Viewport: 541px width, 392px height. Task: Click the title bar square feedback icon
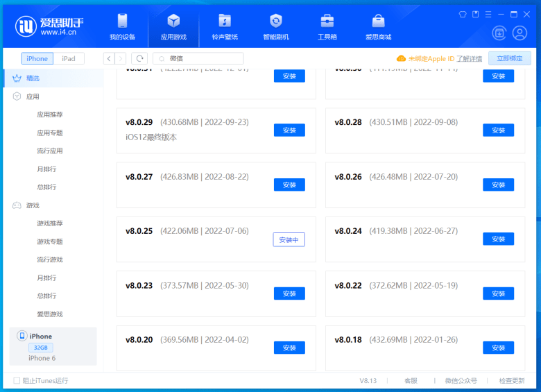tap(475, 14)
